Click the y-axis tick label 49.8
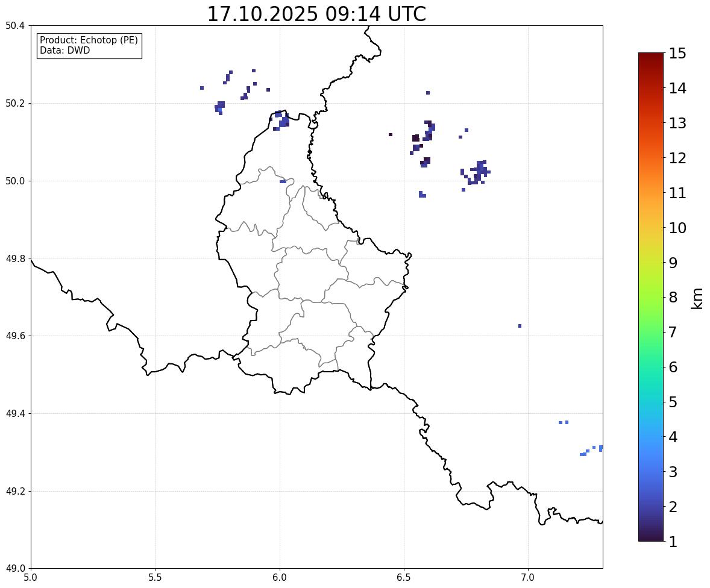 tap(15, 258)
